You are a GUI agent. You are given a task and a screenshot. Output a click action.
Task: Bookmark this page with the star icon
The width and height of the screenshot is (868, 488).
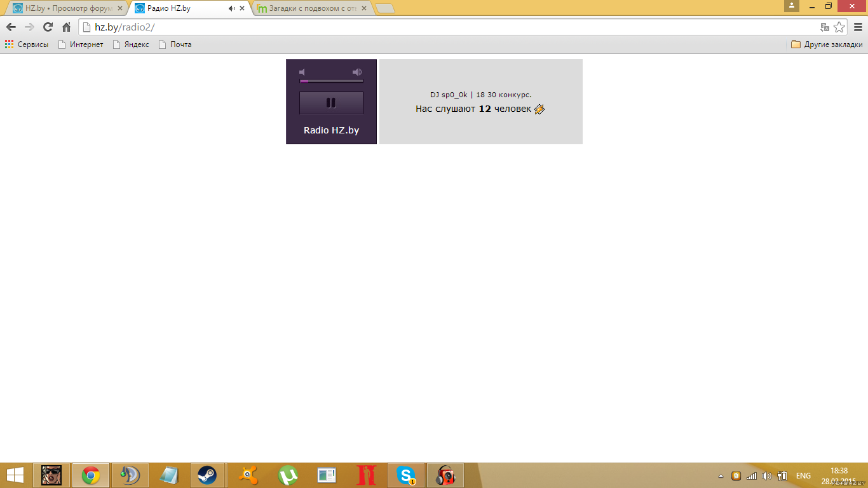[x=839, y=27]
